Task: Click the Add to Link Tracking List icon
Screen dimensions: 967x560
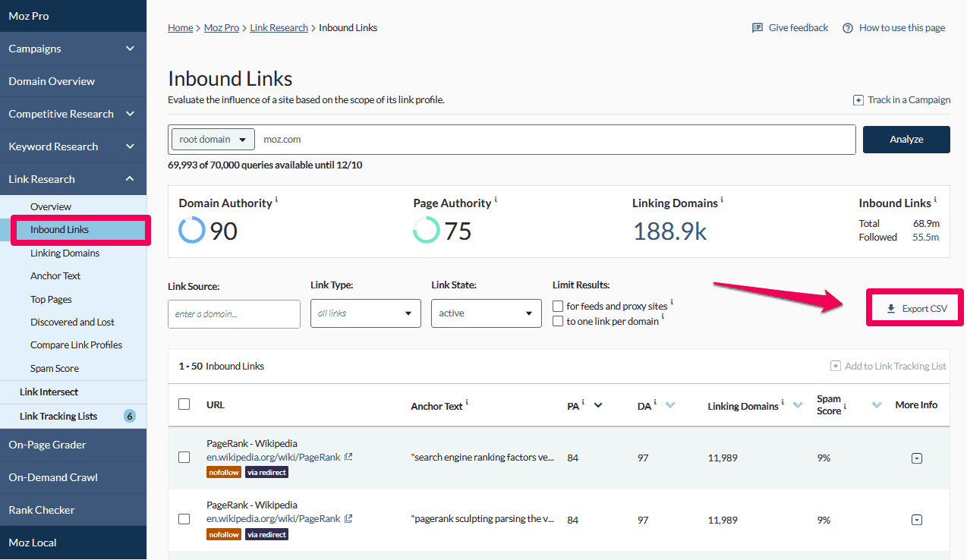Action: (x=836, y=367)
